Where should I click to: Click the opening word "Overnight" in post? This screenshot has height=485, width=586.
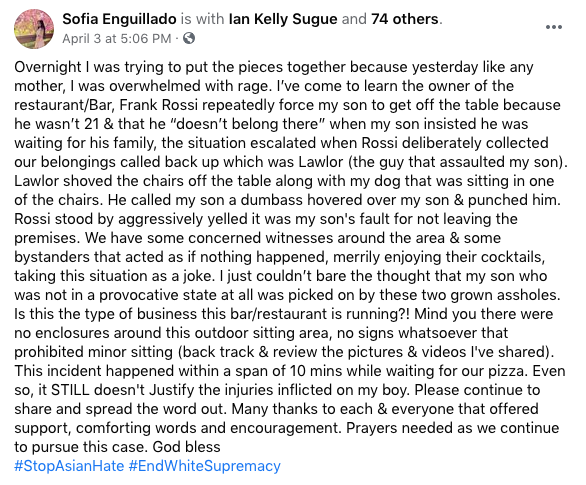[48, 67]
